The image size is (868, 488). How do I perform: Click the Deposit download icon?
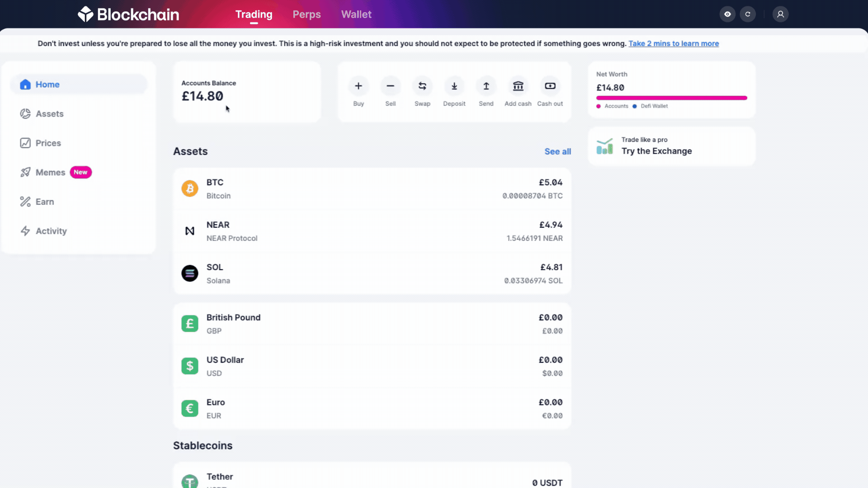pos(454,86)
